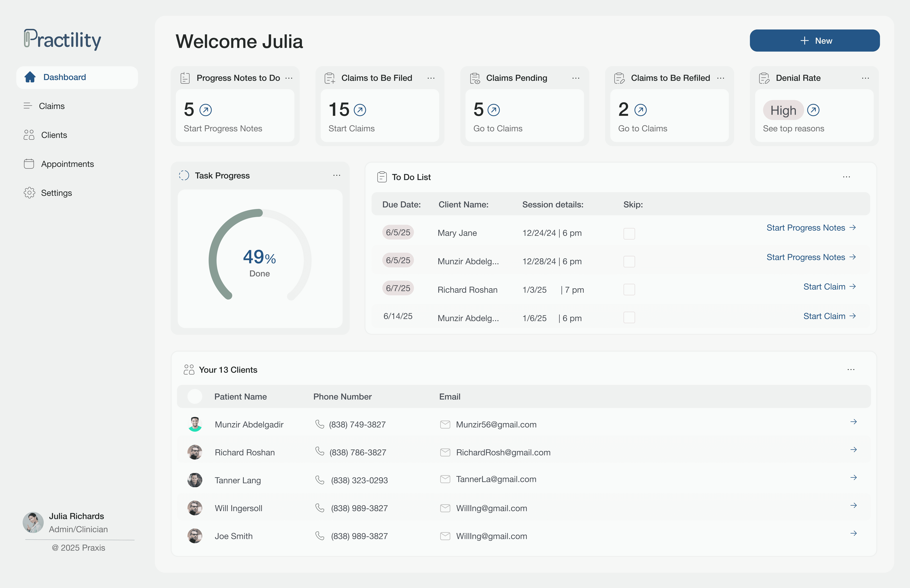Click the arrow icon in Claims to Be Refiled card

[640, 110]
